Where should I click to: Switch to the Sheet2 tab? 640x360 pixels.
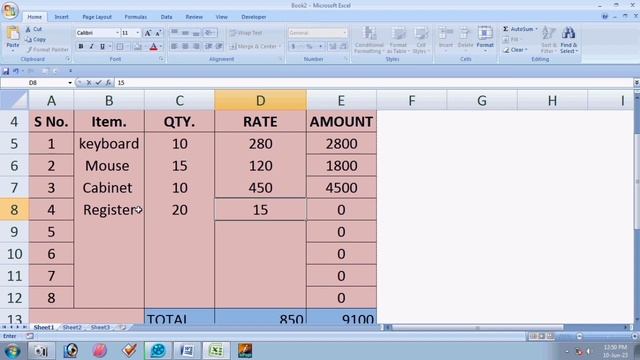click(x=72, y=327)
